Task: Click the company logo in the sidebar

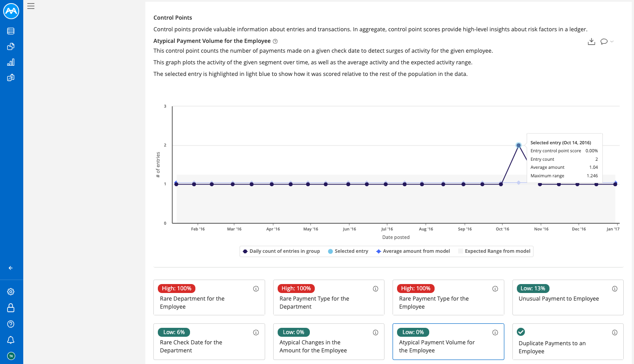Action: click(11, 11)
